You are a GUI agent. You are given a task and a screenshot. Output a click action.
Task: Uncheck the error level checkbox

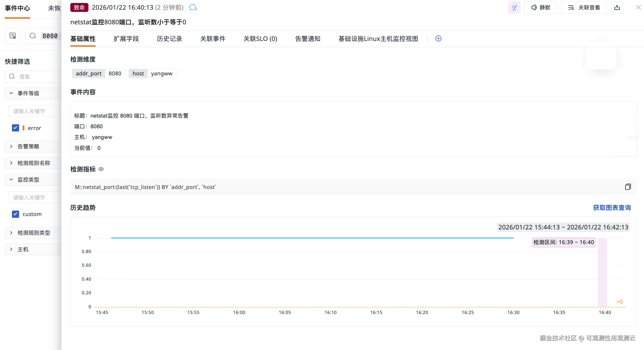[15, 128]
